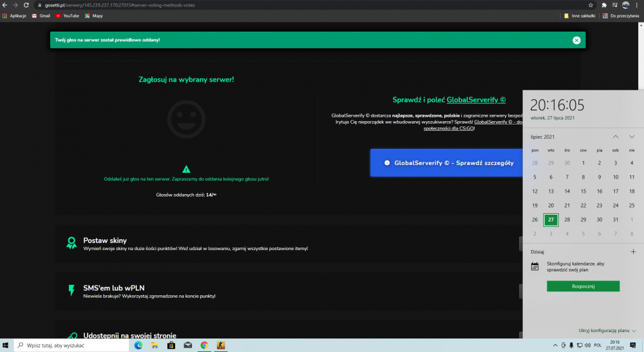Add an event with the plus icon beside Dzisiaj
The image size is (644, 352).
click(633, 251)
